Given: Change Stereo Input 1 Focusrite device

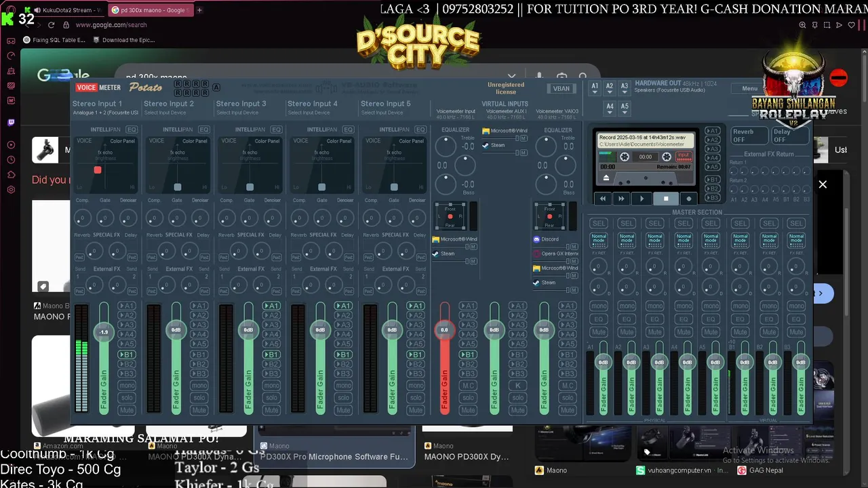Looking at the screenshot, I should coord(105,113).
